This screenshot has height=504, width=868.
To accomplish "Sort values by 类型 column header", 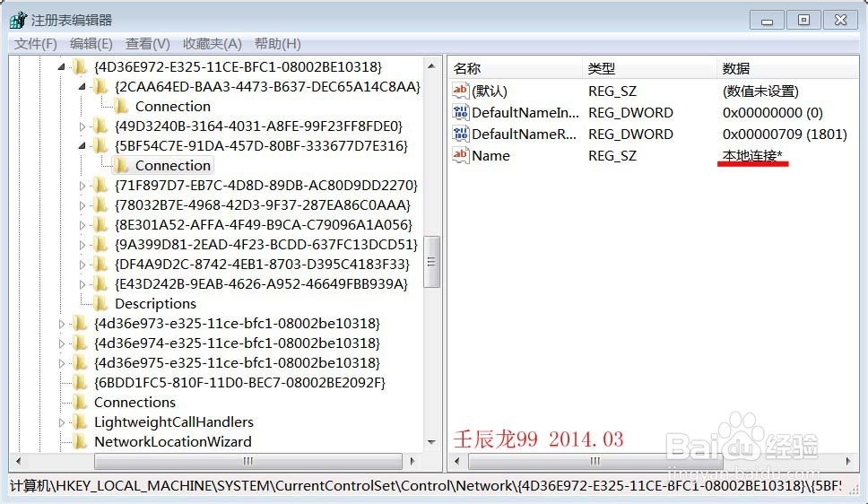I will 650,69.
